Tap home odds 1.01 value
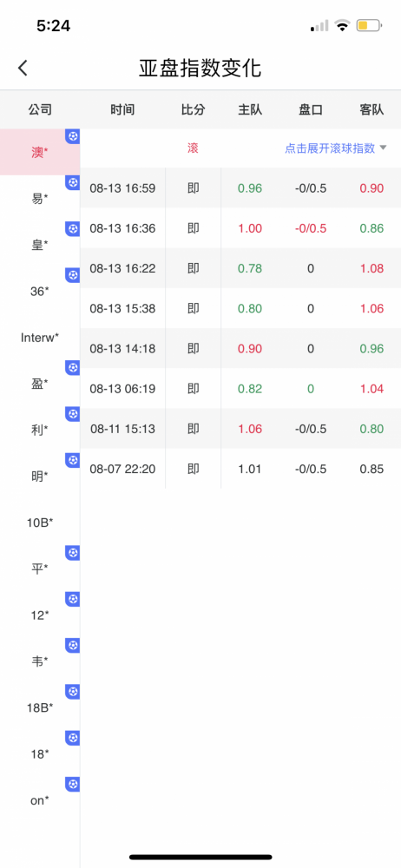The image size is (401, 868). tap(250, 469)
